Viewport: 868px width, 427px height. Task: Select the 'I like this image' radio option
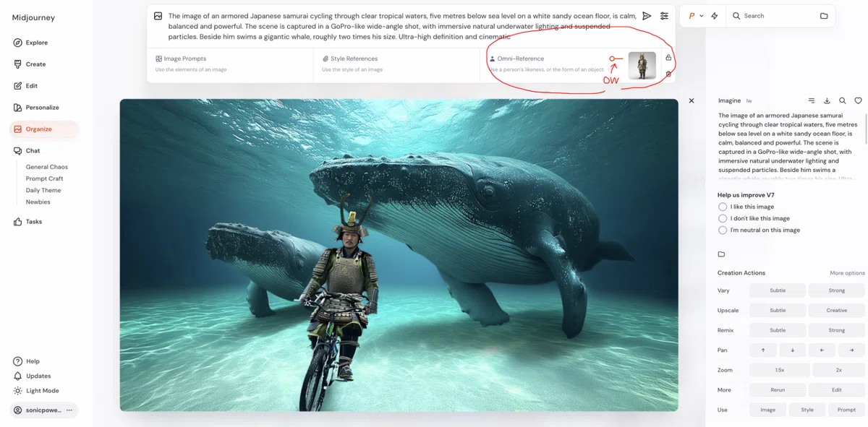(x=723, y=207)
